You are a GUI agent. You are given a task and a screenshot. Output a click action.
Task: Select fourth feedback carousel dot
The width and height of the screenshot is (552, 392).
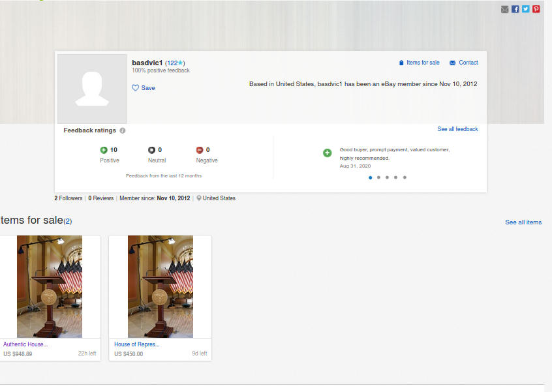pyautogui.click(x=395, y=177)
